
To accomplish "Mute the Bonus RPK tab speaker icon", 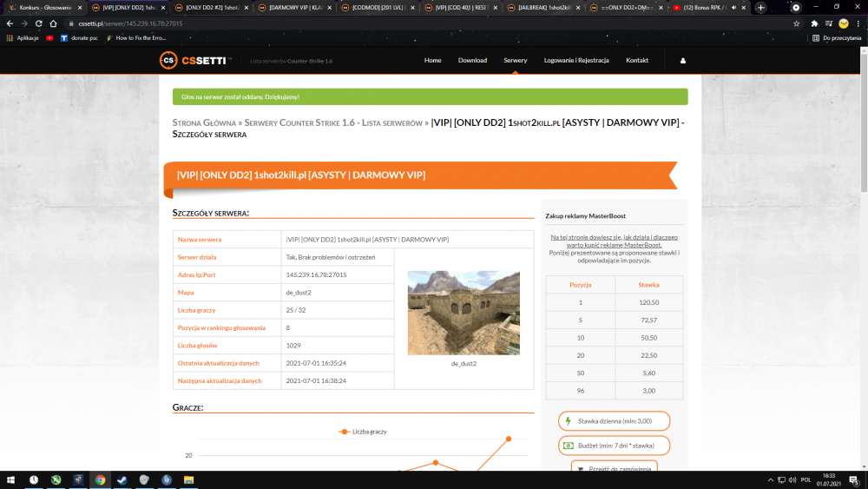I will pyautogui.click(x=734, y=8).
